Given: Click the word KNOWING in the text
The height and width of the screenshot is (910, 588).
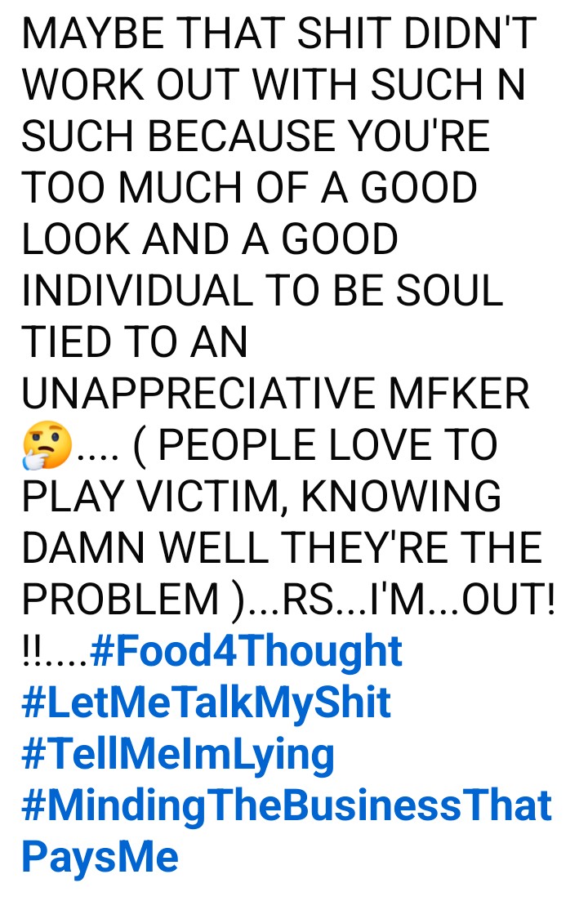Looking at the screenshot, I should [400, 496].
